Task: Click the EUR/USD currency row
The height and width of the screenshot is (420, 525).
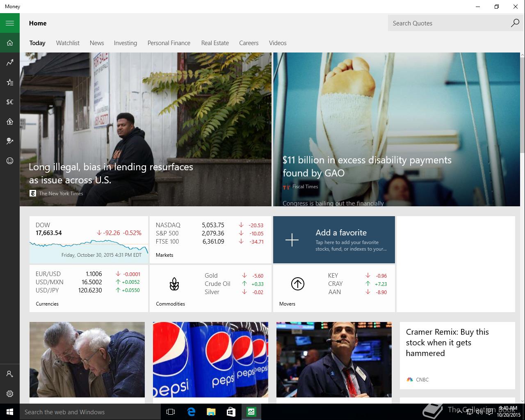Action: coord(88,274)
